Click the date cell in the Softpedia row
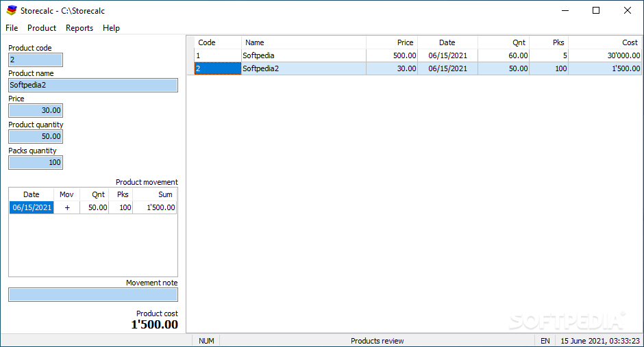The height and width of the screenshot is (347, 644). (447, 56)
